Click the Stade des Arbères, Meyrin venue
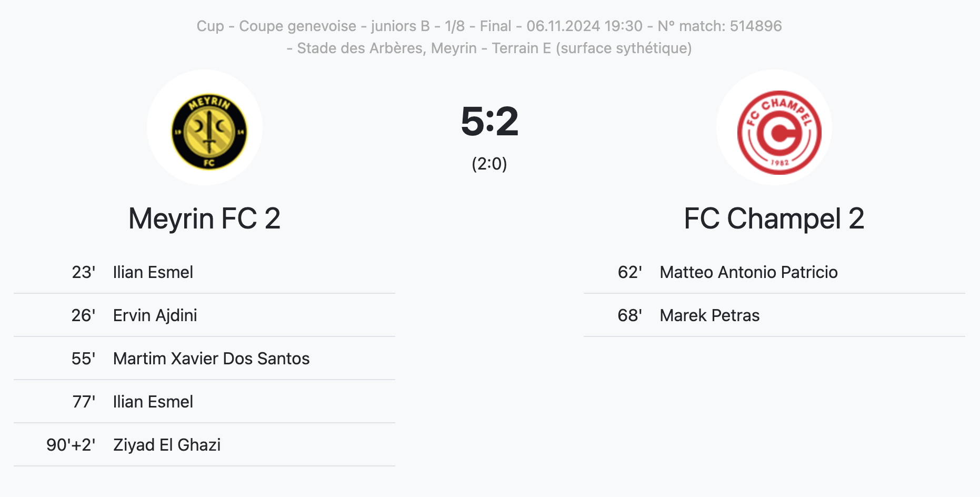Image resolution: width=980 pixels, height=497 pixels. 387,48
